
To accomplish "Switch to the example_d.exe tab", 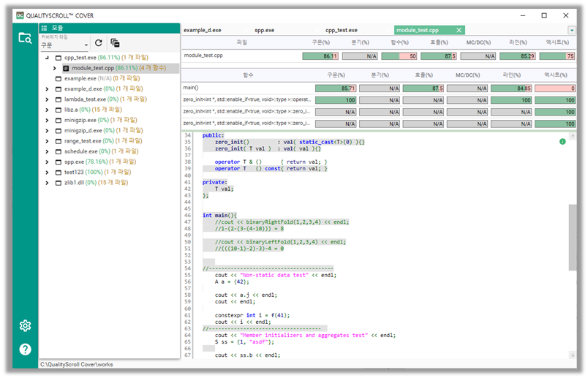I will pos(203,30).
